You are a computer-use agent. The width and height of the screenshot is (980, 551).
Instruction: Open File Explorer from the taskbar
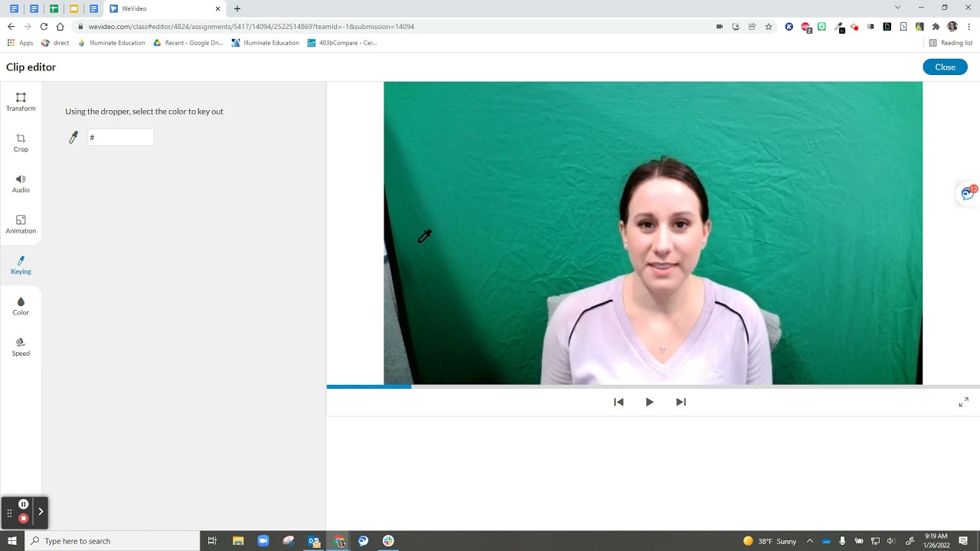click(x=238, y=541)
